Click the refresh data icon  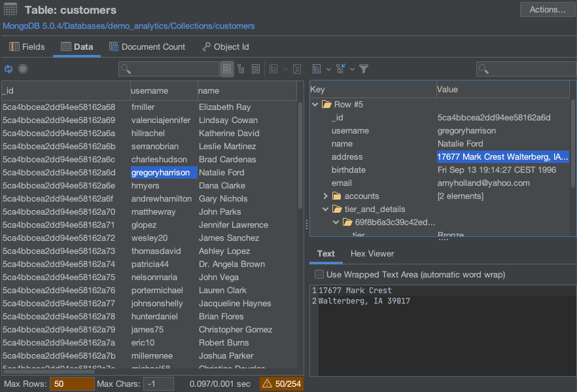pos(9,69)
